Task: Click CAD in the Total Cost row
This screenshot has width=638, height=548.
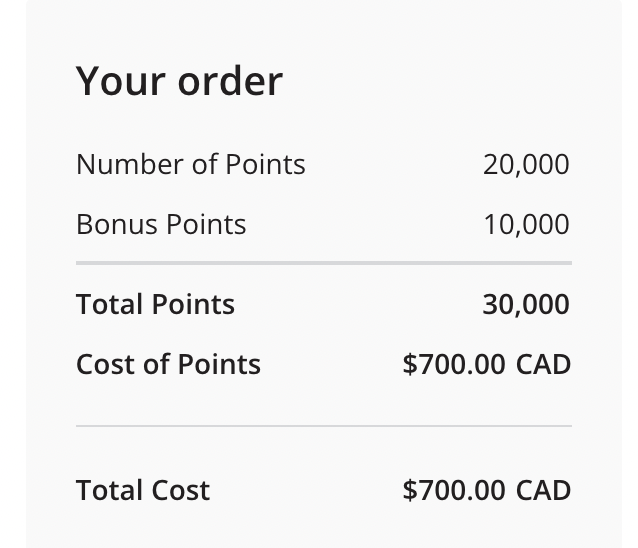Action: [543, 491]
